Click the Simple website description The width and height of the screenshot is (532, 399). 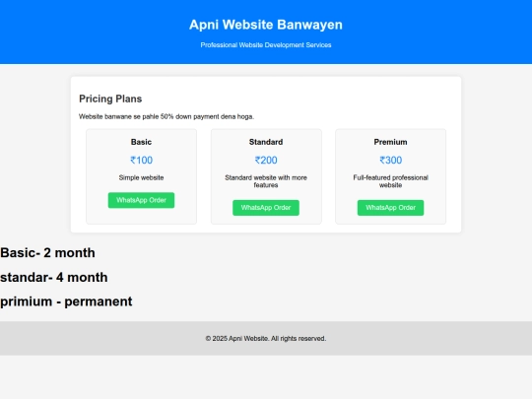tap(141, 177)
